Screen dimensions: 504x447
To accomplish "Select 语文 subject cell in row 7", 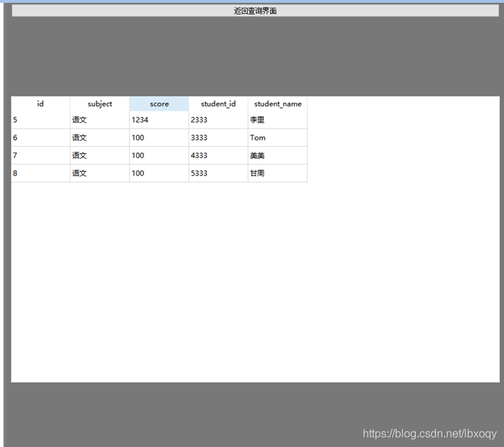I will click(x=100, y=155).
